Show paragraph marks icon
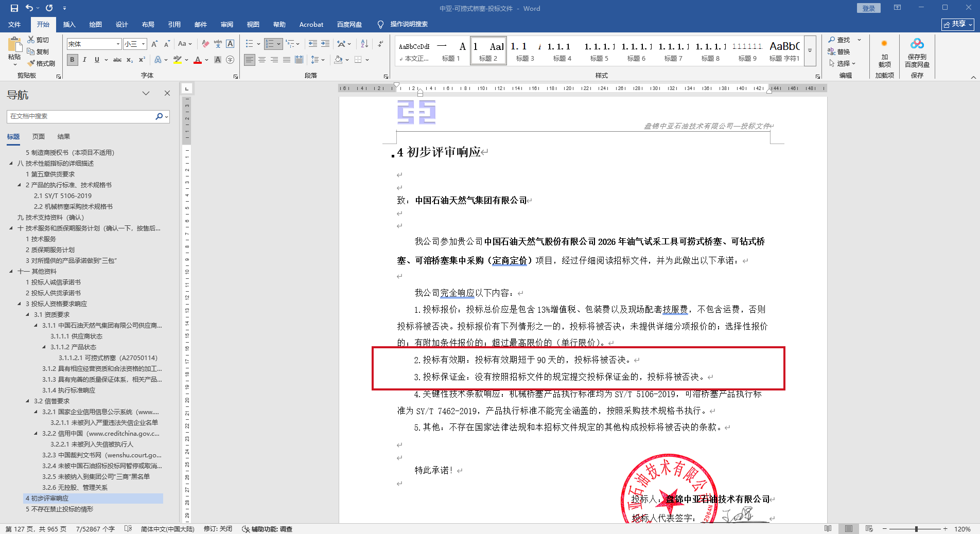980x534 pixels. [380, 44]
